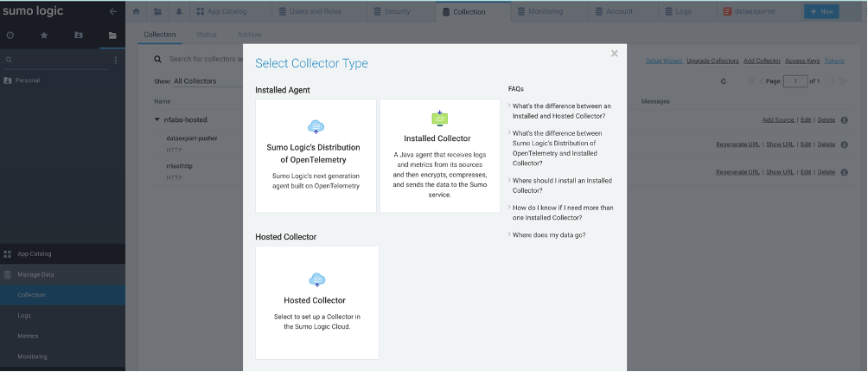Click the Home icon in the top bar

point(137,11)
